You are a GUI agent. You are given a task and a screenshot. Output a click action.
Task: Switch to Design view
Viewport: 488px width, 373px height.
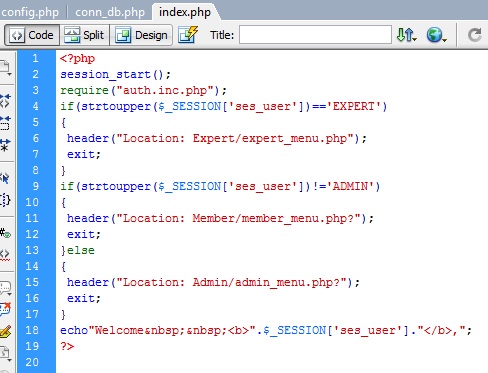[141, 35]
